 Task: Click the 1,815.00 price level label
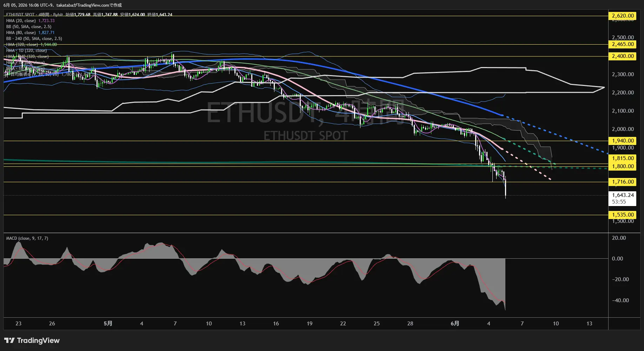(623, 158)
